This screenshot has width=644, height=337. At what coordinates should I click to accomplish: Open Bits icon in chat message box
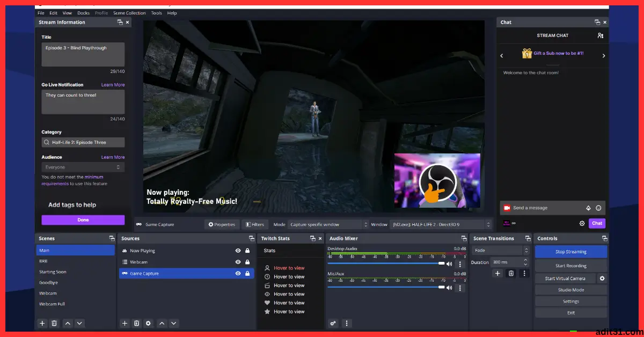click(x=588, y=208)
